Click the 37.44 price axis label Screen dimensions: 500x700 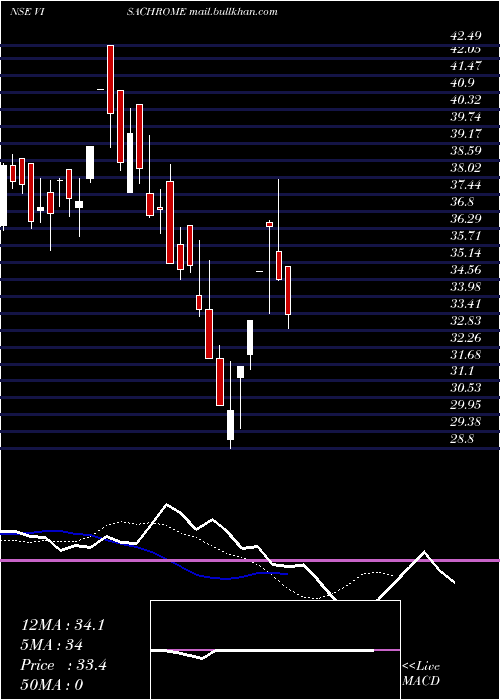[x=466, y=185]
